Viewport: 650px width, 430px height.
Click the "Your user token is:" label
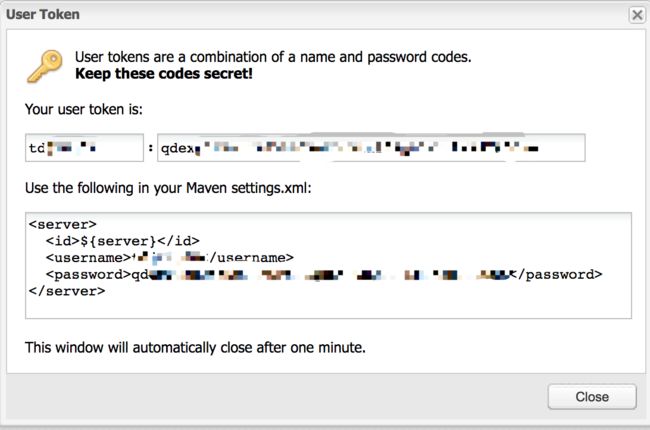pyautogui.click(x=84, y=109)
